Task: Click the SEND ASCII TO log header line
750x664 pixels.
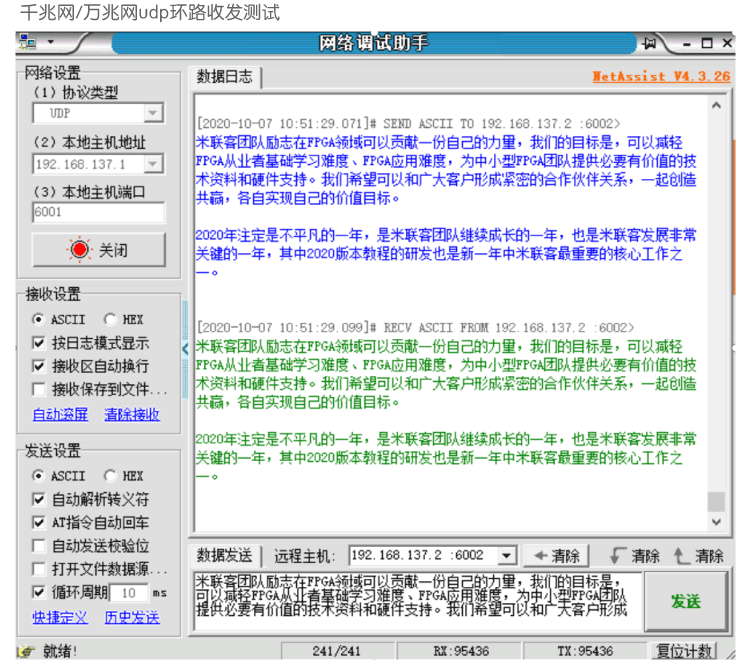Action: pyautogui.click(x=408, y=124)
